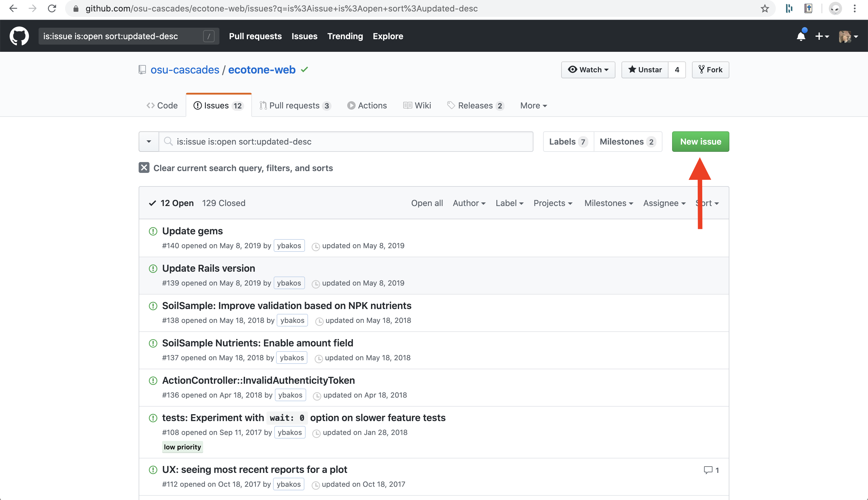Click the second browser extension icon with an arrow
This screenshot has height=500, width=868.
click(x=809, y=9)
